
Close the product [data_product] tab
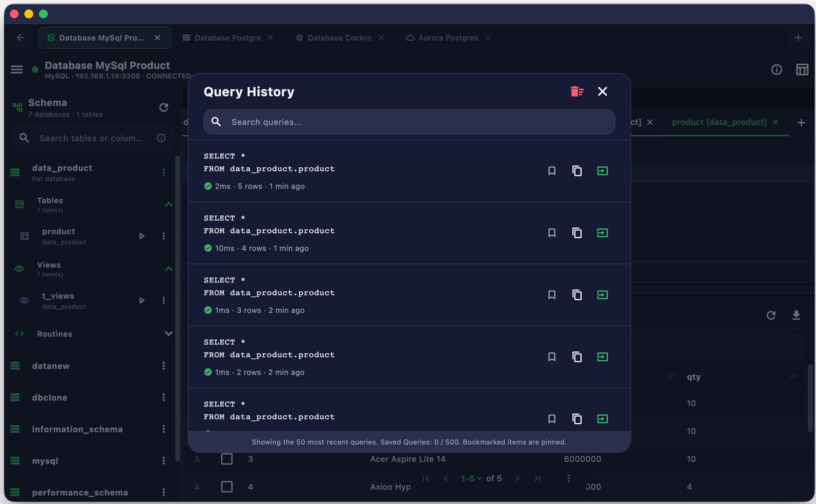point(775,122)
